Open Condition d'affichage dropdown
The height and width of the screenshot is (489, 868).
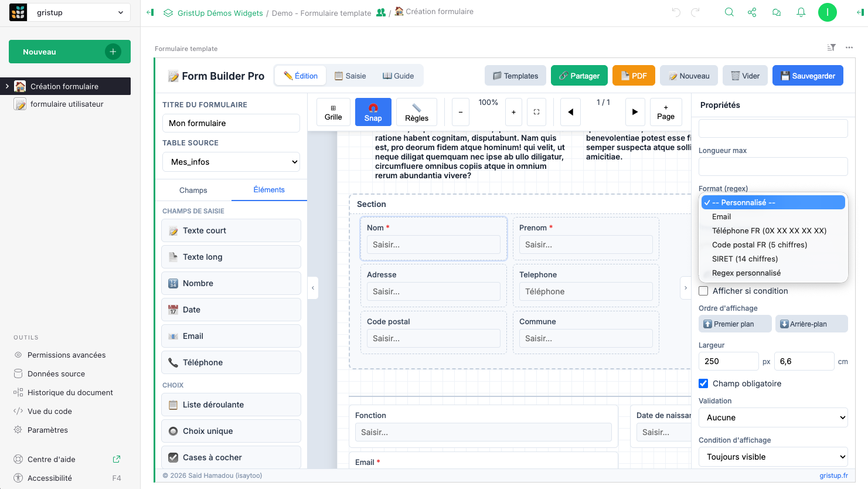773,457
